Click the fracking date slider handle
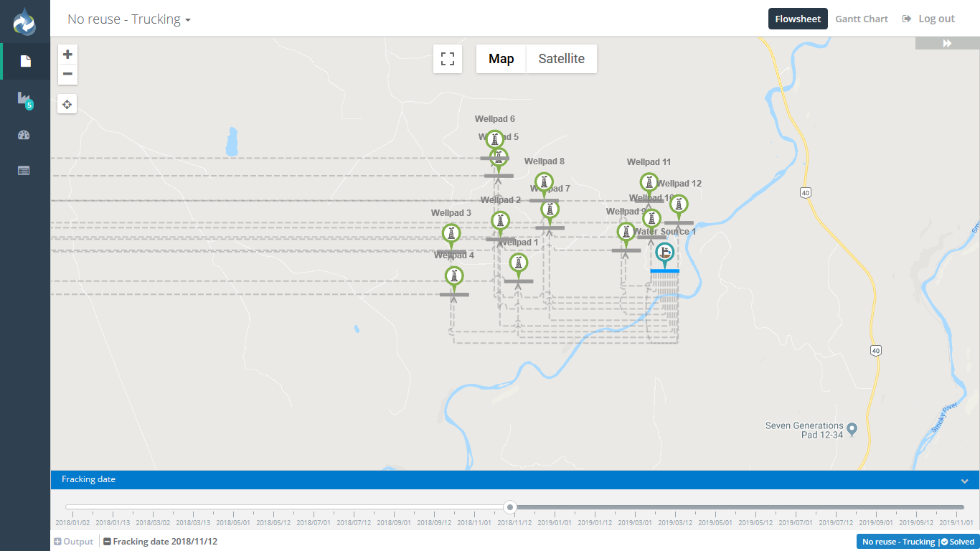The width and height of the screenshot is (980, 551). [x=510, y=507]
